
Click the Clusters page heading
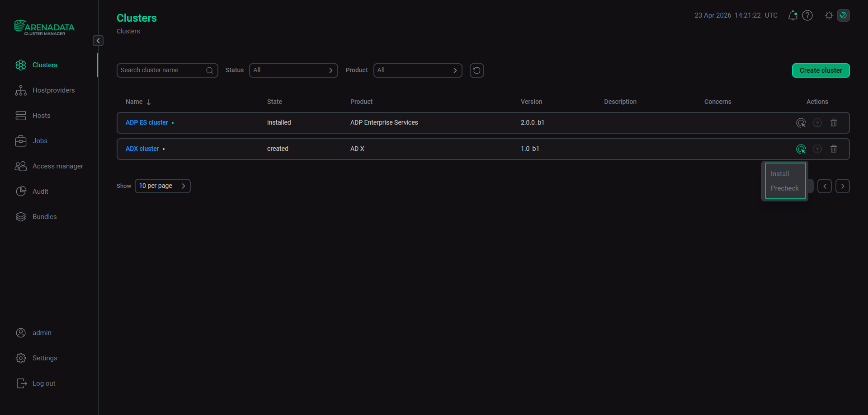pos(137,18)
